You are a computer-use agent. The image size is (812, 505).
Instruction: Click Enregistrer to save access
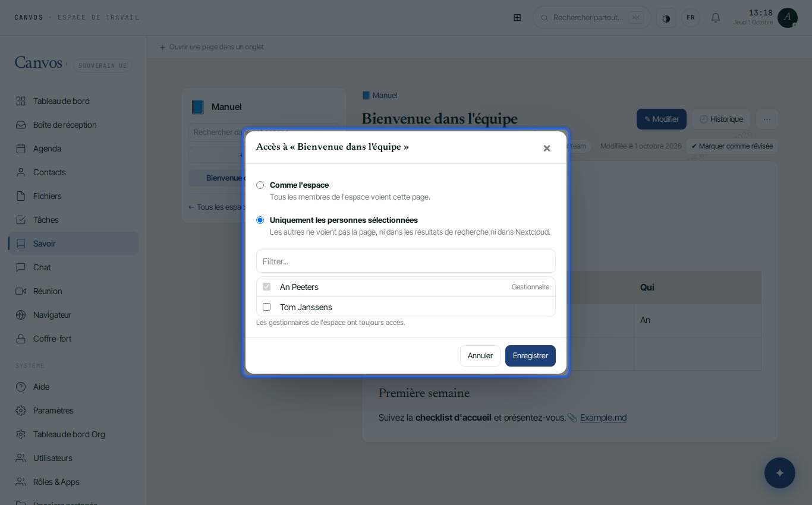530,356
